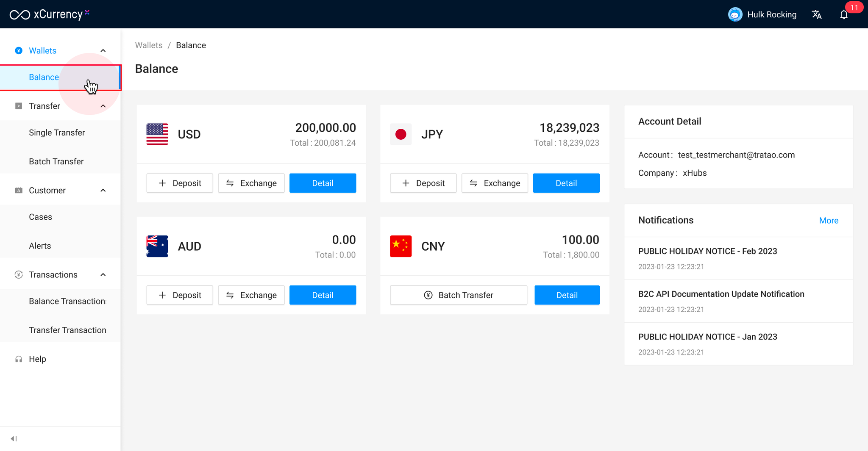Screen dimensions: 868x451
Task: Open PUBLIC HOLIDAY NOTICE - Feb 2023
Action: tap(708, 252)
